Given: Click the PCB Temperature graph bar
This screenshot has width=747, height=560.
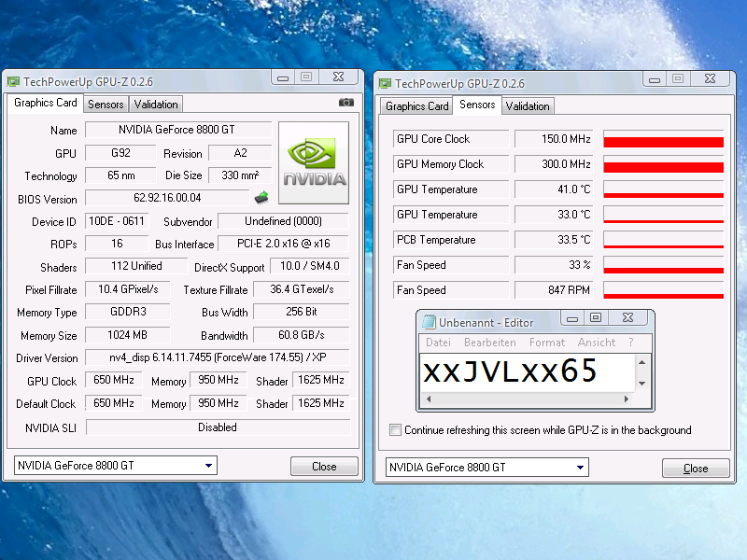Looking at the screenshot, I should (663, 240).
